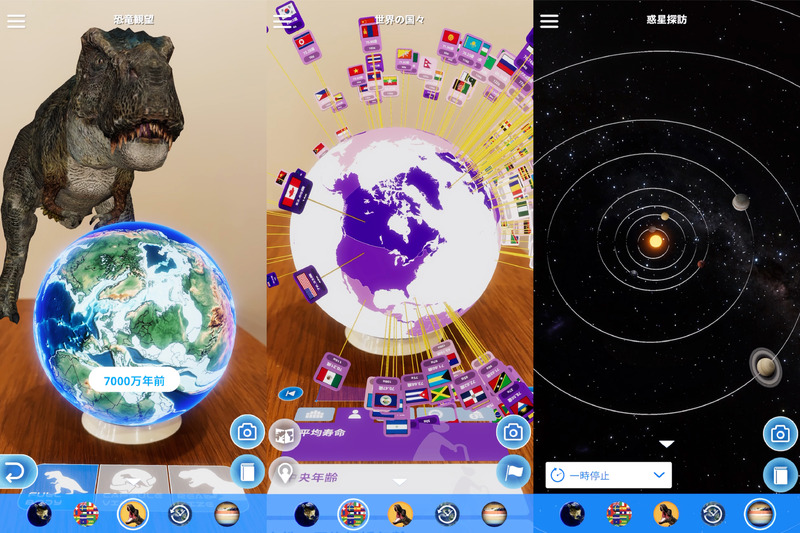Open hamburger menu in the dinosaur screen
The image size is (800, 533).
coord(16,21)
